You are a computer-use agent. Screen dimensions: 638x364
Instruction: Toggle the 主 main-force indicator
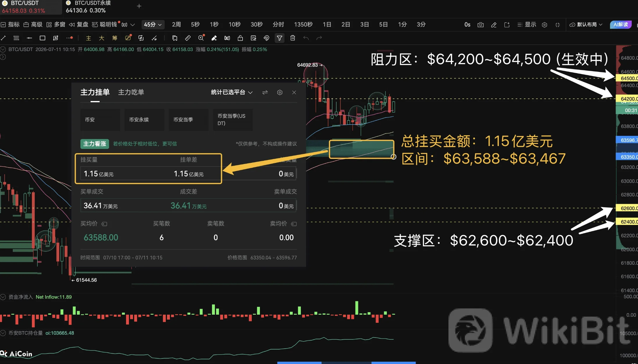coord(89,38)
